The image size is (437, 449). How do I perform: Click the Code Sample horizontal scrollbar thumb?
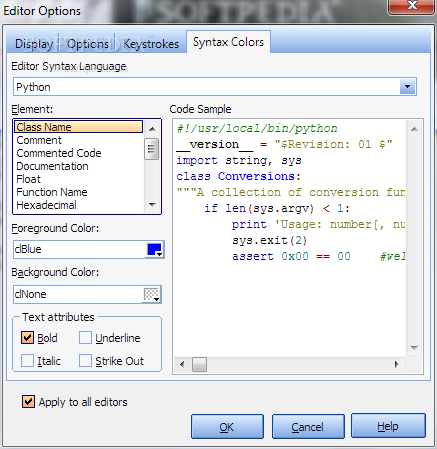coord(199,364)
